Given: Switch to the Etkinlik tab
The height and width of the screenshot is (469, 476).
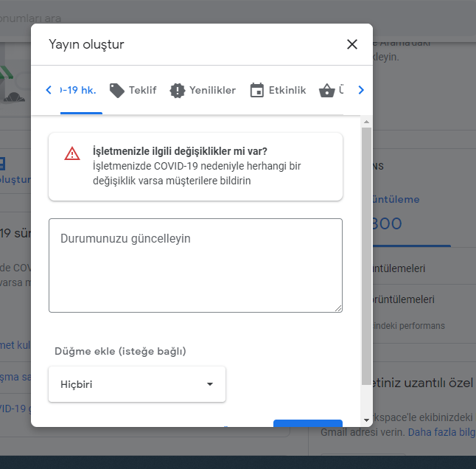Looking at the screenshot, I should (x=278, y=90).
